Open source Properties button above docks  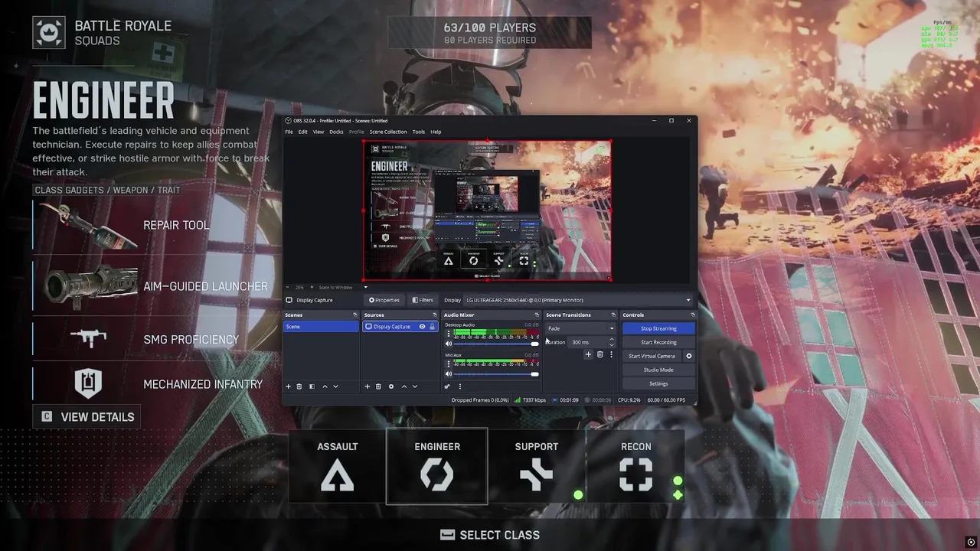coord(384,300)
